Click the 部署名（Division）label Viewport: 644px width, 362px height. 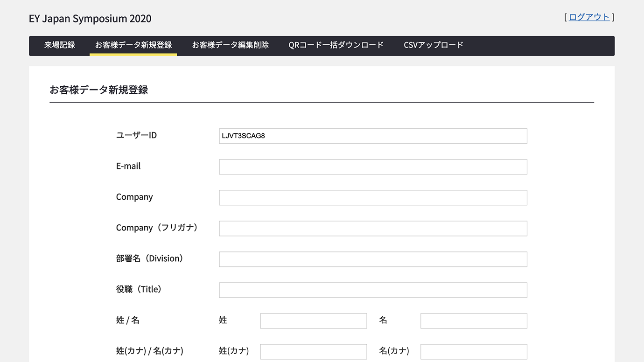(x=150, y=258)
